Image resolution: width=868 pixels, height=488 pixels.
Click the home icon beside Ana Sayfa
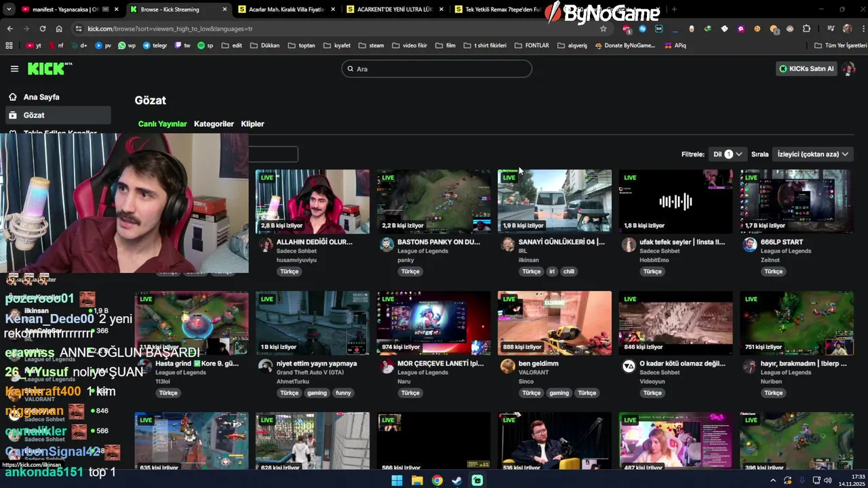click(13, 97)
